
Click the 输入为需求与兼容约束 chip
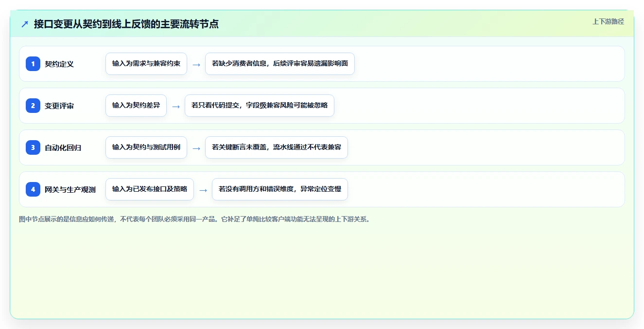point(146,64)
